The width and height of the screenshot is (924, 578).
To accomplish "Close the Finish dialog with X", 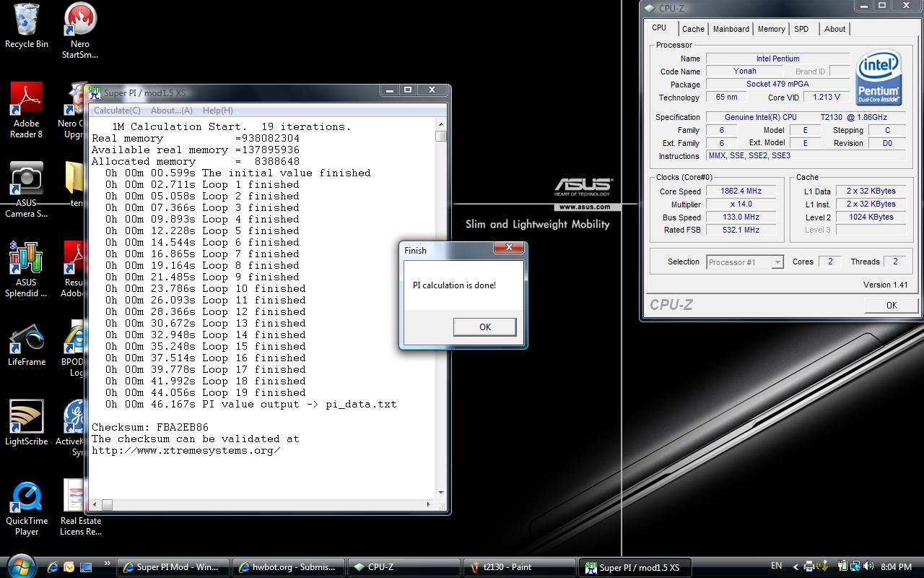I will point(509,247).
